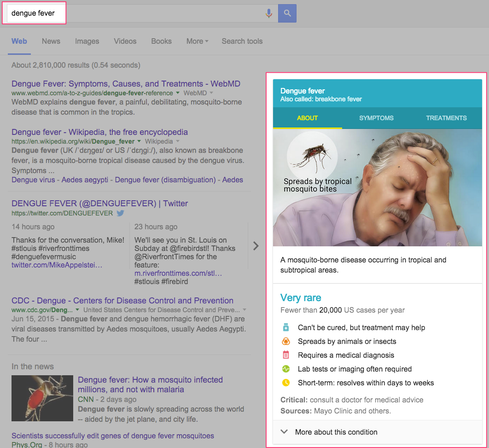Open the More dropdown menu
Screen dimensions: 489x448
[197, 41]
